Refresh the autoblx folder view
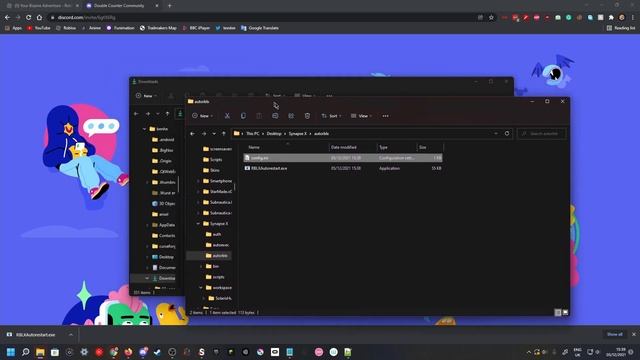Image resolution: width=640 pixels, height=360 pixels. pos(507,133)
